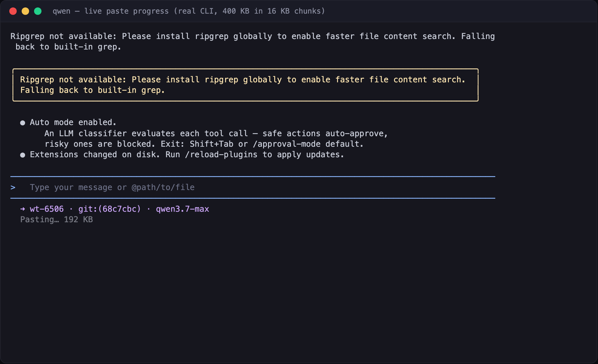Click the Pasting… 192 KB progress text
This screenshot has width=598, height=364.
(x=57, y=219)
